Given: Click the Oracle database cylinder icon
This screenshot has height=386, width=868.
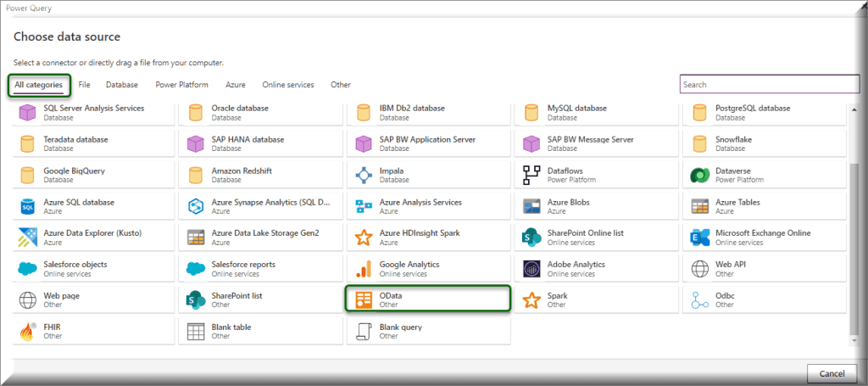Looking at the screenshot, I should coord(196,113).
